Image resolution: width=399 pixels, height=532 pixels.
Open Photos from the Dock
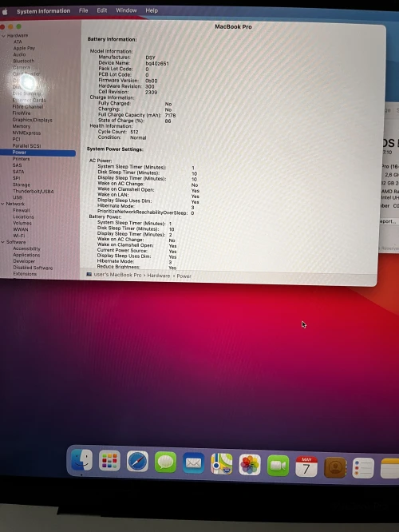point(250,465)
